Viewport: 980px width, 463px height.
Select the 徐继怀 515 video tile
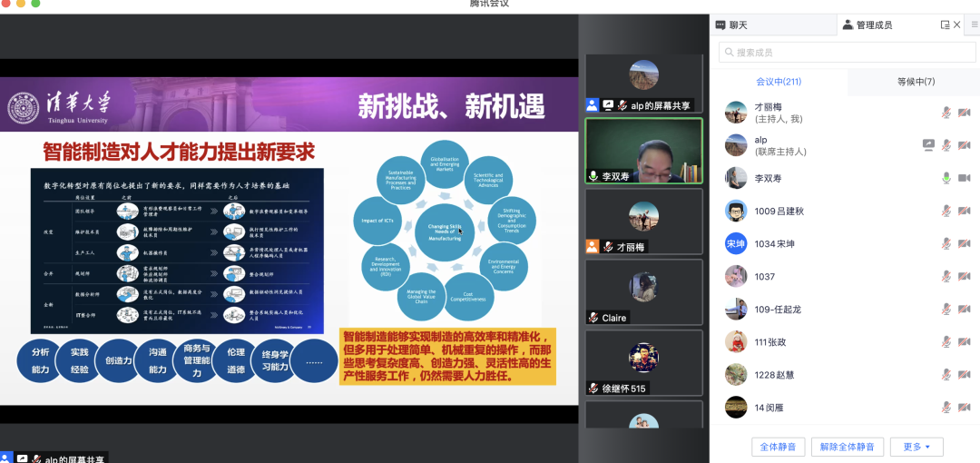pos(643,363)
